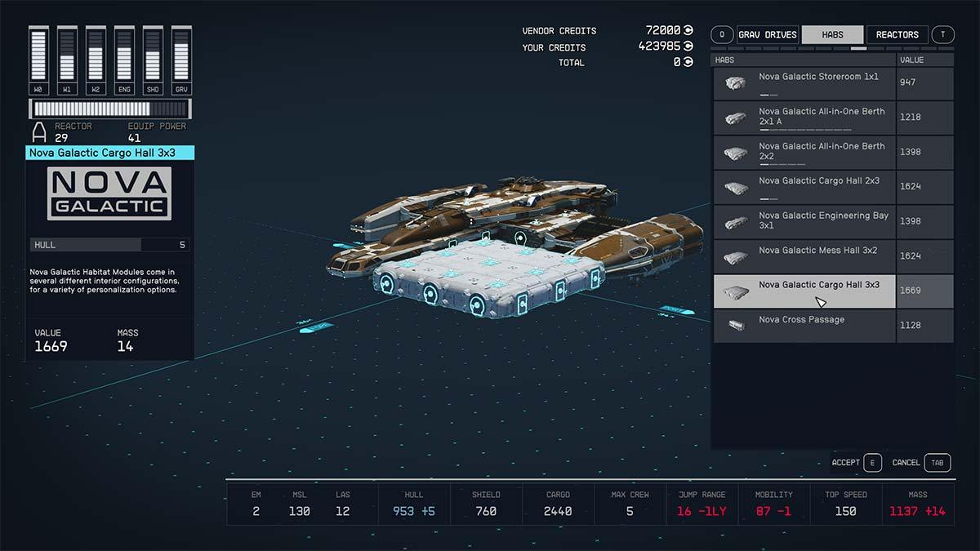Click the module mass value 14
Image resolution: width=980 pixels, height=551 pixels.
(125, 346)
